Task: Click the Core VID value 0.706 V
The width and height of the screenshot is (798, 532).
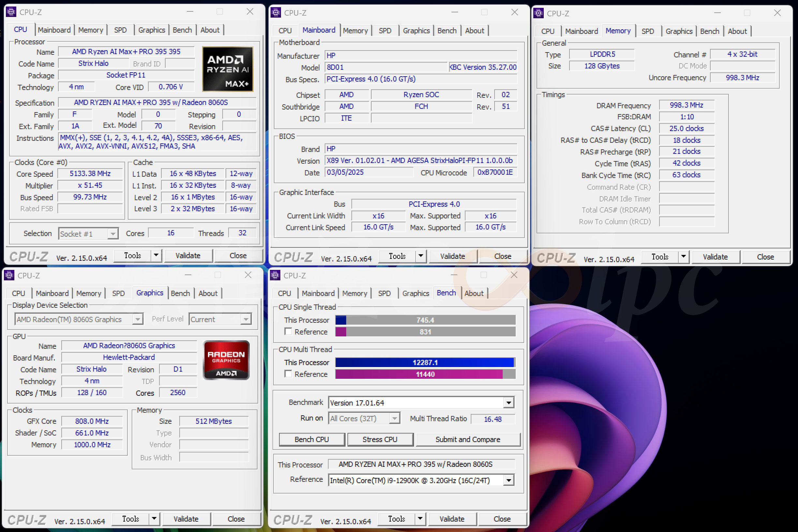Action: click(x=171, y=87)
